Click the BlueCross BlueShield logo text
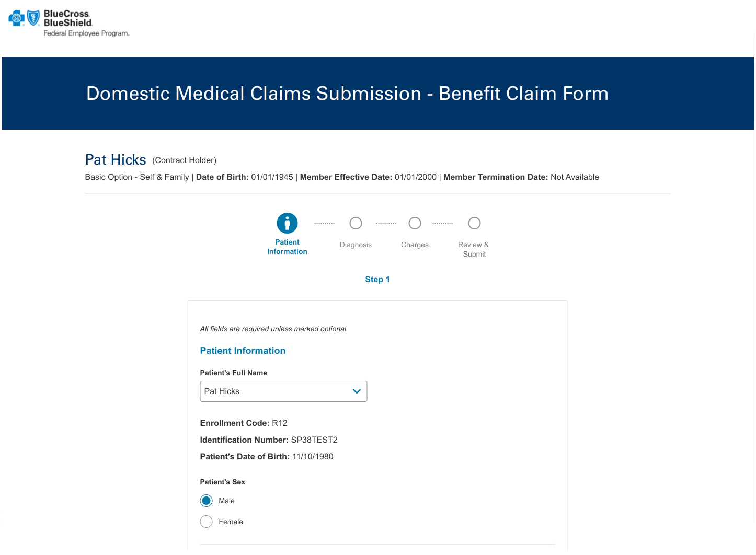Viewport: 756px width, 555px height. coord(67,18)
